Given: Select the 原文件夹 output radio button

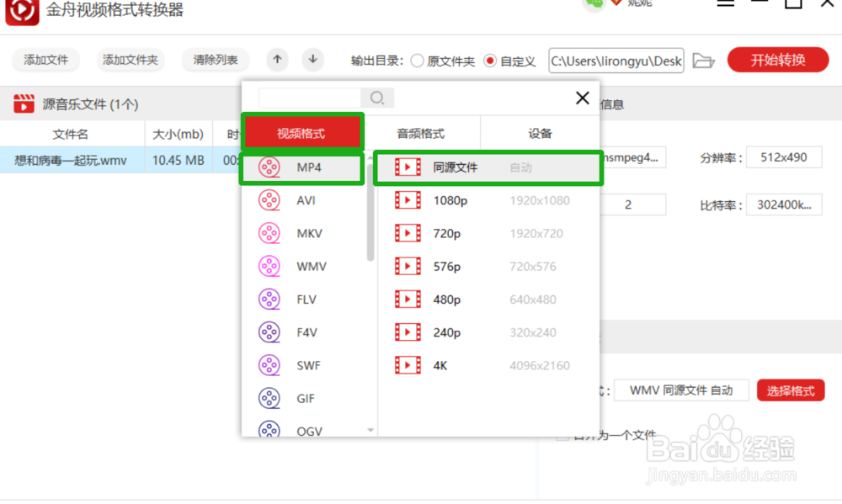Looking at the screenshot, I should (418, 61).
